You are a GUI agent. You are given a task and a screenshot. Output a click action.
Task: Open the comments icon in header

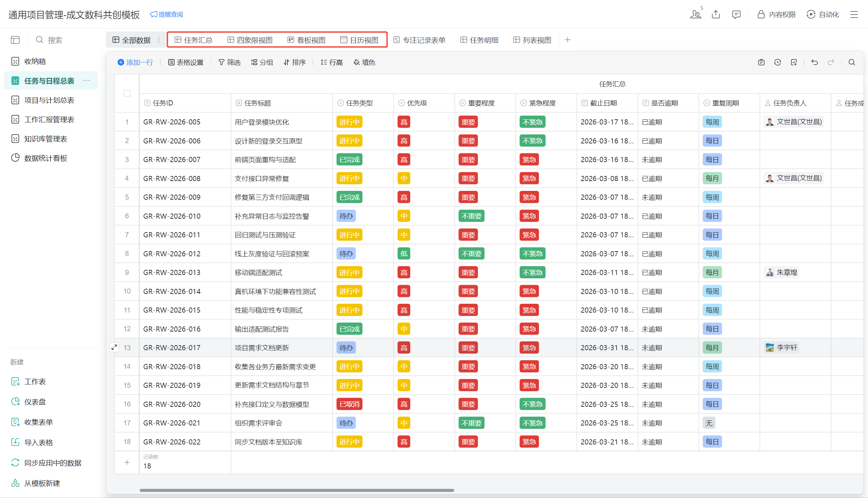point(736,14)
